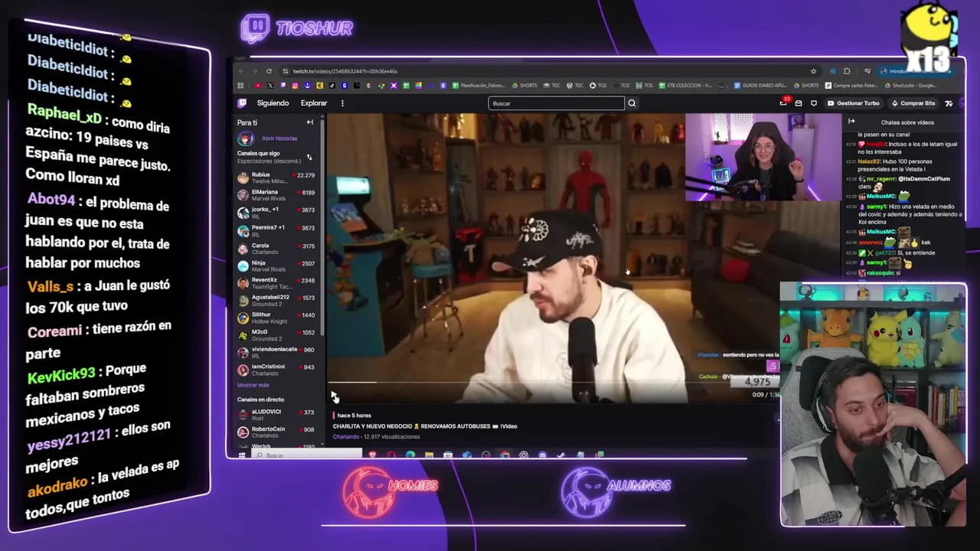The width and height of the screenshot is (980, 551).
Task: Open stories avatar next to Abrir historias
Action: [245, 139]
